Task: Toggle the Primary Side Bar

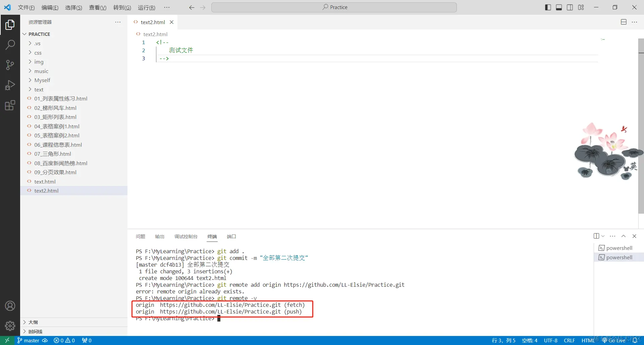Action: (548, 7)
